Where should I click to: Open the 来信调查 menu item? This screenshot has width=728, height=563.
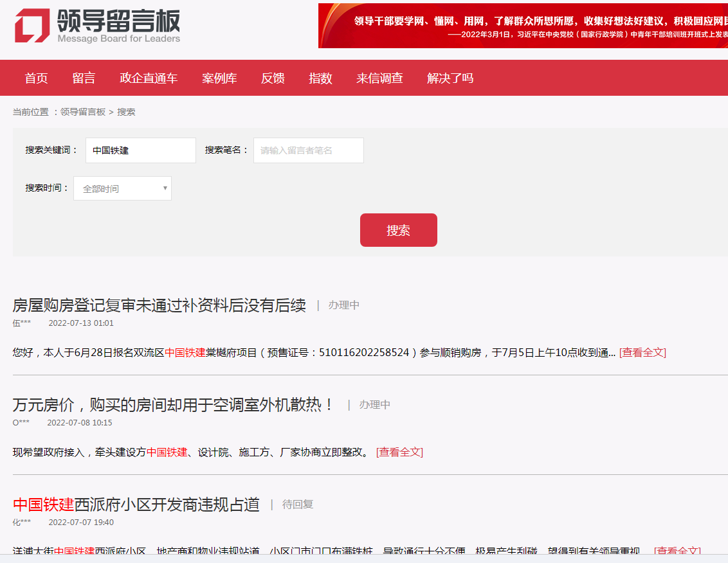pyautogui.click(x=379, y=78)
